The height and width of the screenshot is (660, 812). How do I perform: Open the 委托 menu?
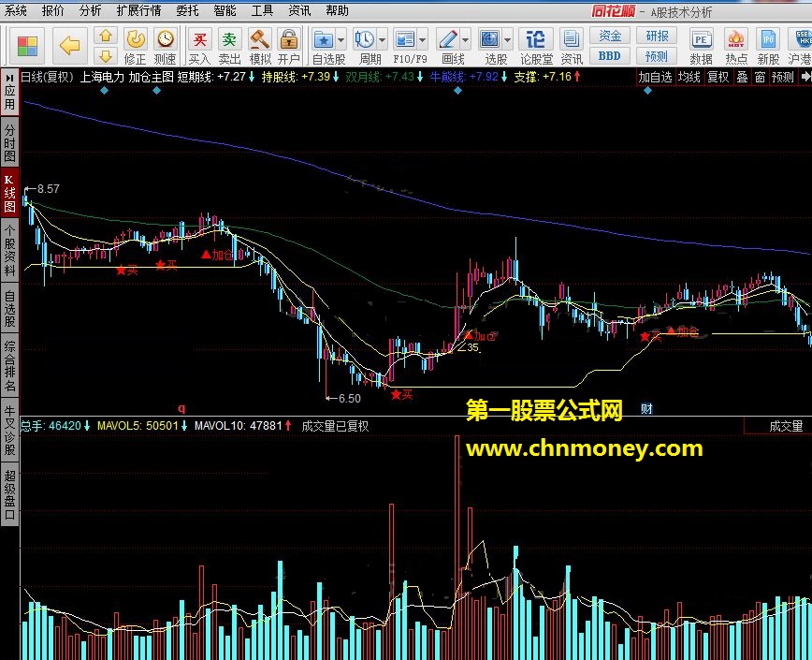coord(187,10)
